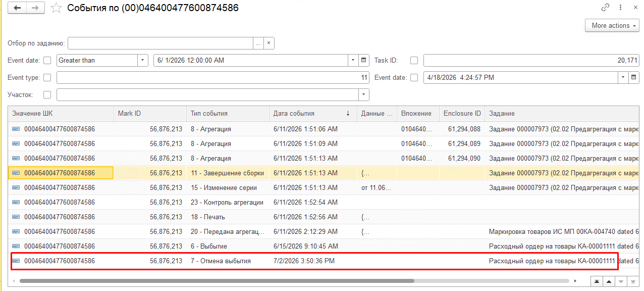This screenshot has width=644, height=291.
Task: Click row icon of 6 - Выбытие row
Action: [x=16, y=246]
